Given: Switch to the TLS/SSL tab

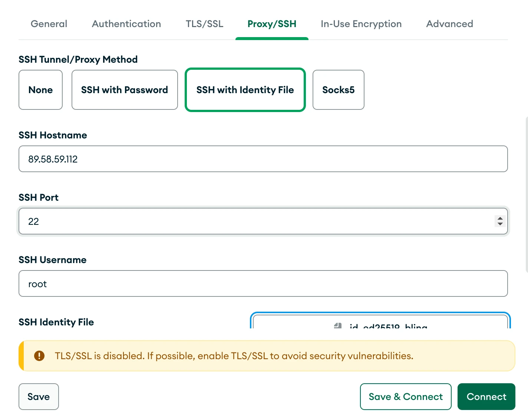Looking at the screenshot, I should (204, 24).
